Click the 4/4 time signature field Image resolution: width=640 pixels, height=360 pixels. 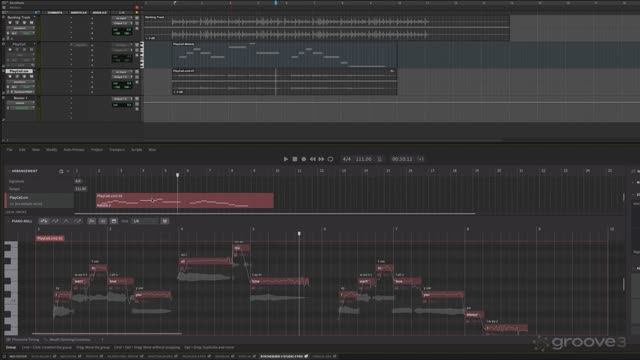(347, 159)
